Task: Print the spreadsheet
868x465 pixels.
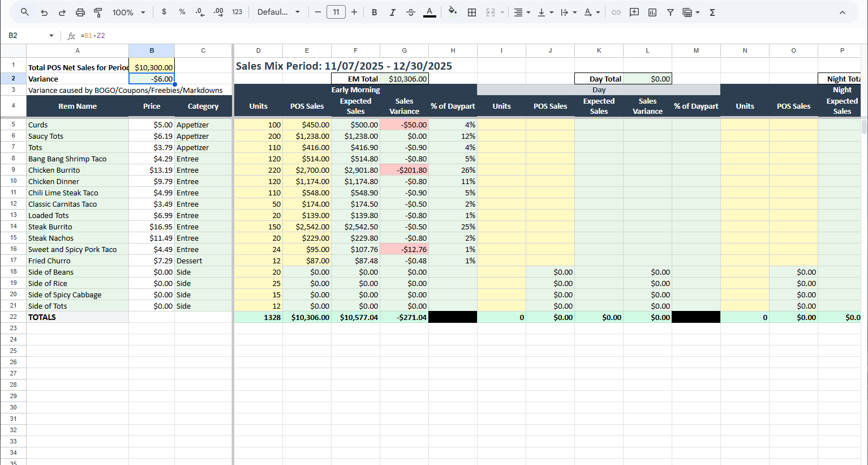Action: coord(79,12)
